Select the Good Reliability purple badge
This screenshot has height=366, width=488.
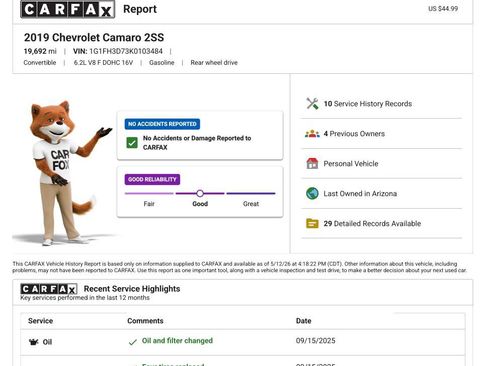pyautogui.click(x=152, y=179)
